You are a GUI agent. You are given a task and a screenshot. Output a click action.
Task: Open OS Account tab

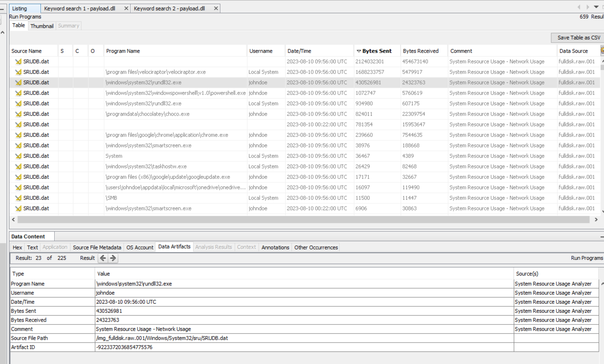click(140, 247)
